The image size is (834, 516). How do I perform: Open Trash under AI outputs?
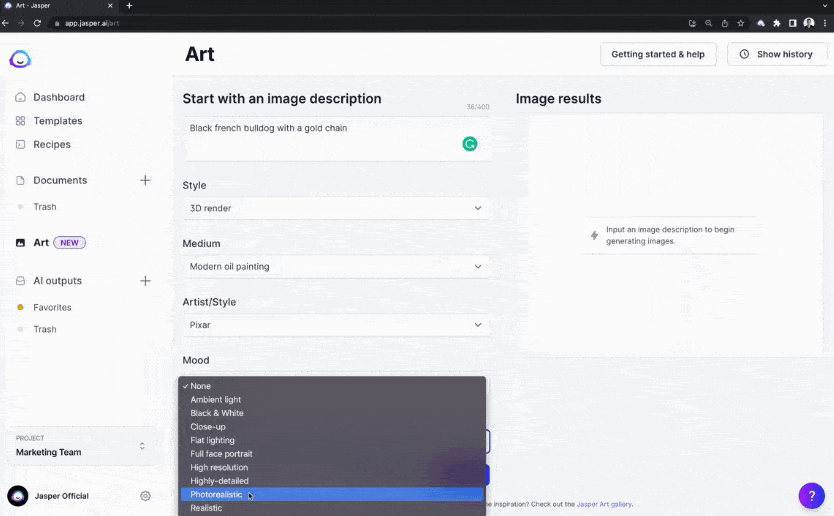pyautogui.click(x=45, y=329)
